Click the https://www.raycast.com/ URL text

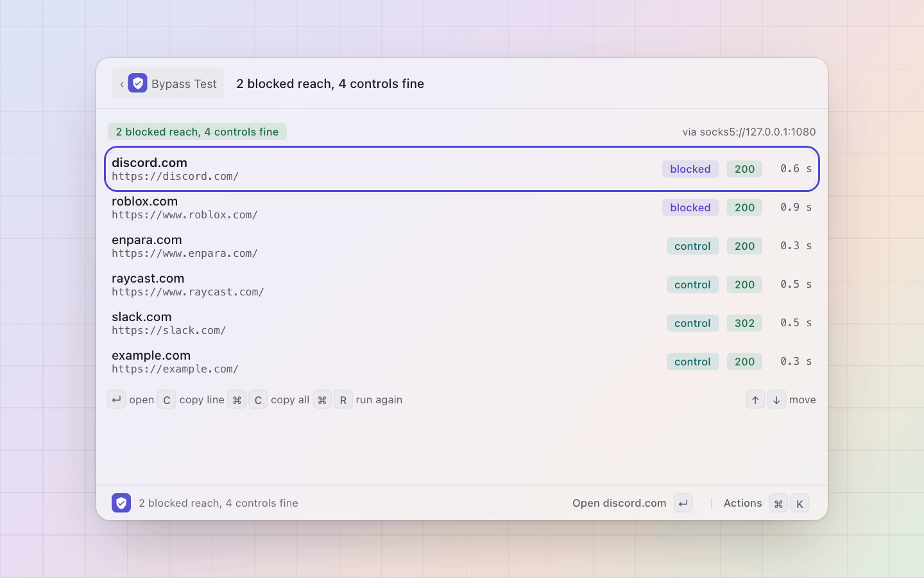pyautogui.click(x=188, y=292)
